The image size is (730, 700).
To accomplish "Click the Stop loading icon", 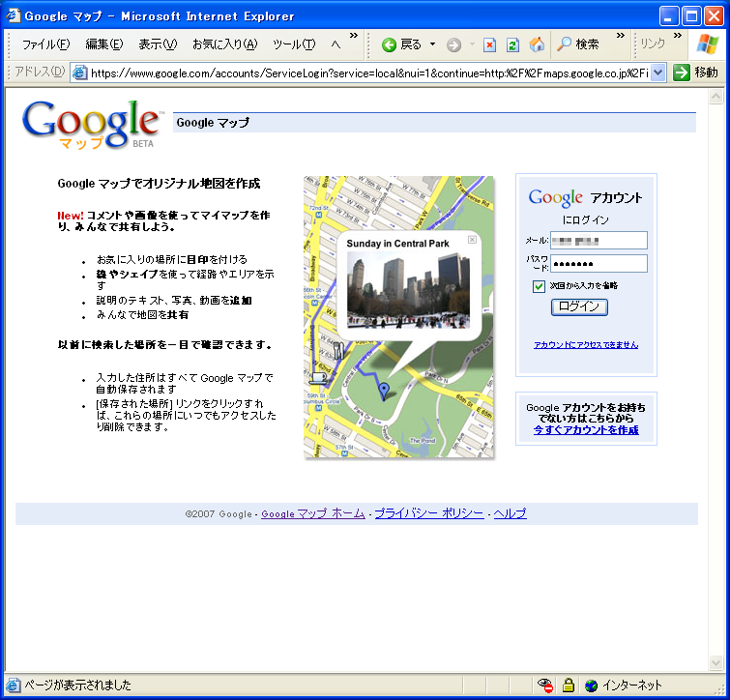I will [489, 44].
